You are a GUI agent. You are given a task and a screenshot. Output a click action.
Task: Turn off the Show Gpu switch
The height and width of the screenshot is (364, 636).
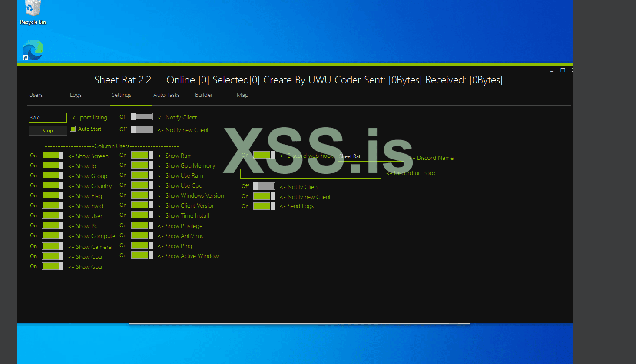point(53,266)
